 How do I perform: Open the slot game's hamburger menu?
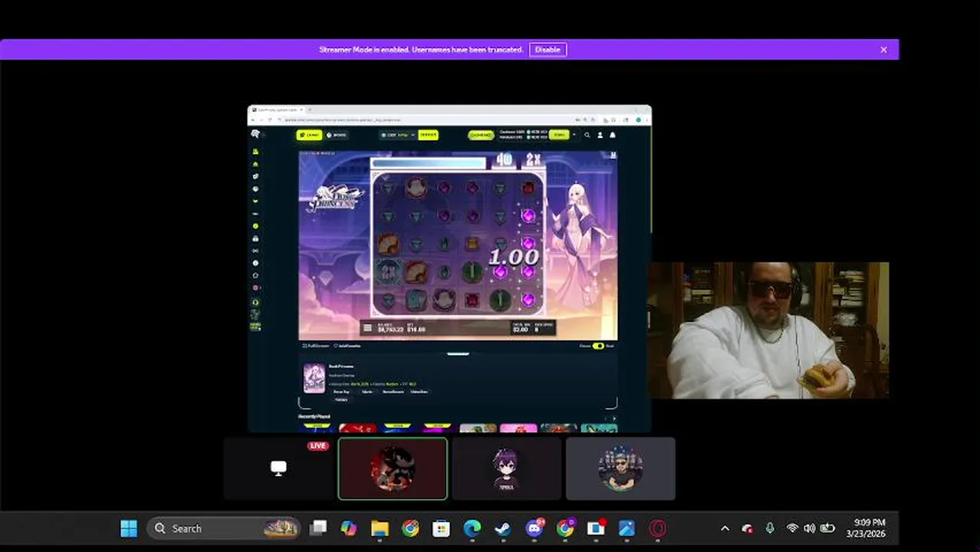pos(367,328)
